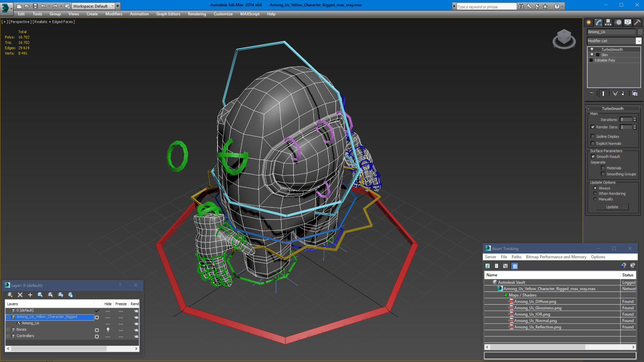The image size is (644, 362).
Task: Enable Separate by Materials checkbox
Action: pyautogui.click(x=603, y=168)
